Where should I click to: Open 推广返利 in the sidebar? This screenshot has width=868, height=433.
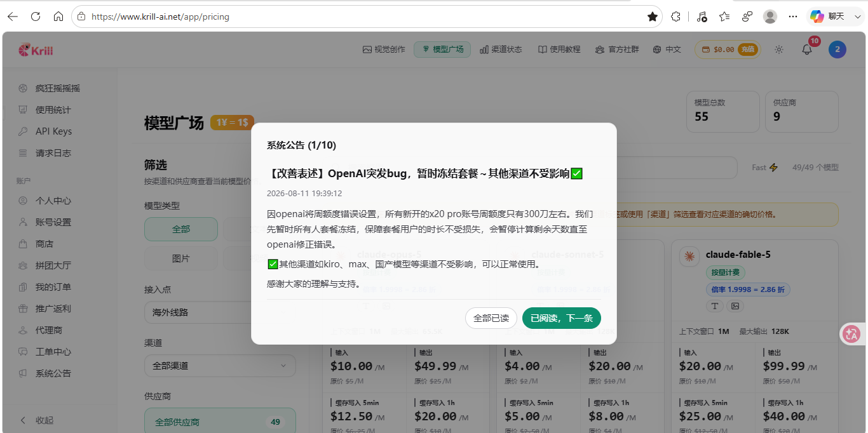click(53, 309)
